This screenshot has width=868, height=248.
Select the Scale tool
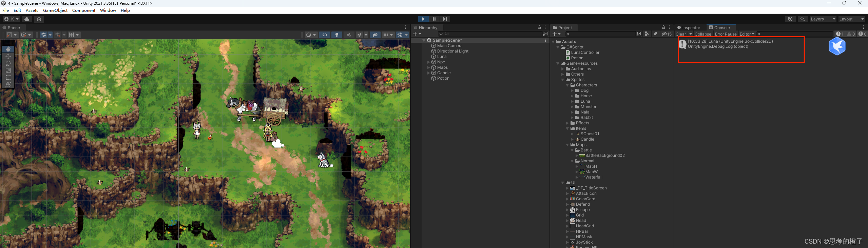click(8, 70)
